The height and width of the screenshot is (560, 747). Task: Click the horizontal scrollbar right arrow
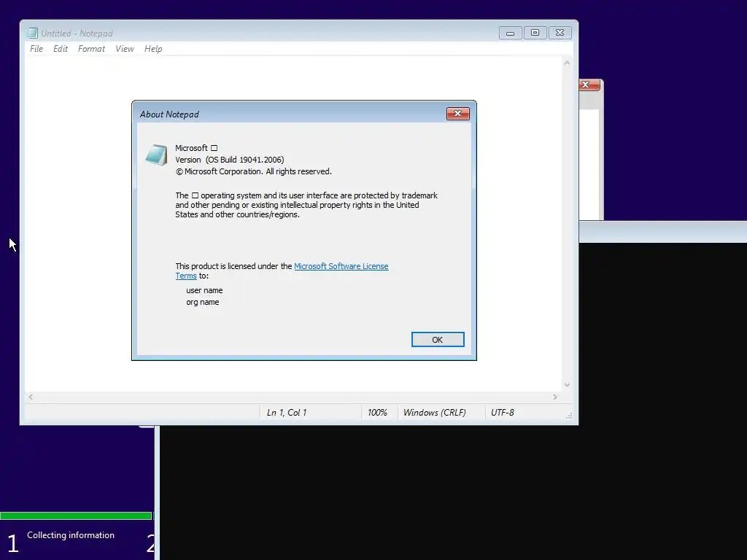pos(555,397)
